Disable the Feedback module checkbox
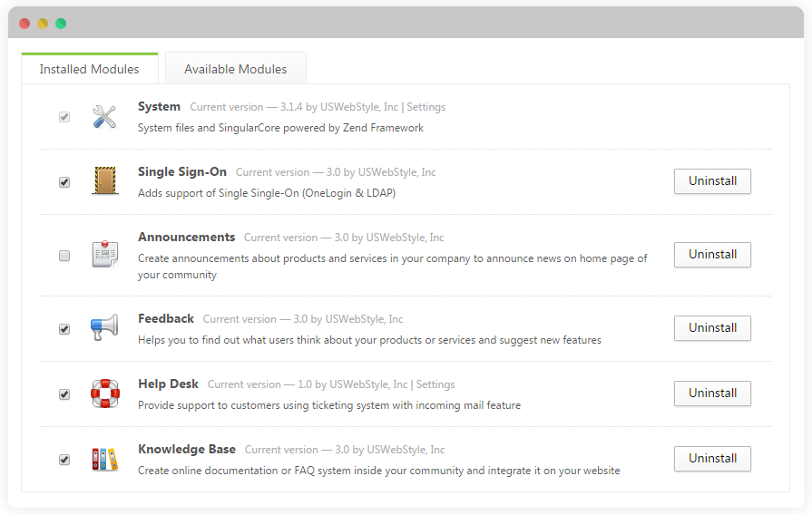 (64, 329)
